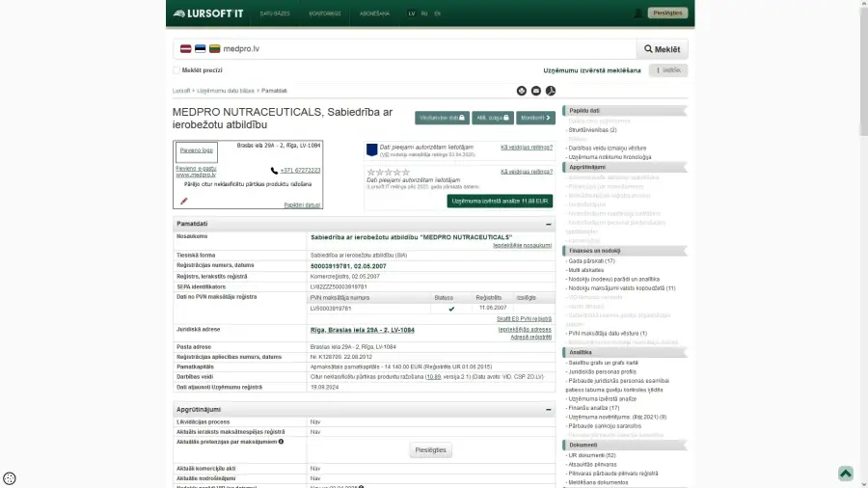Open the cookie settings icon
The width and height of the screenshot is (868, 488).
tap(10, 478)
